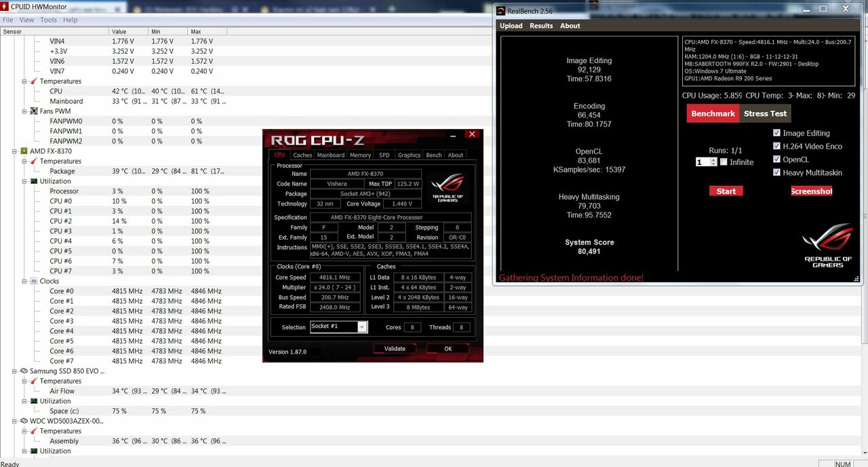
Task: Open the Help menu in HWMonitor
Action: tap(71, 20)
